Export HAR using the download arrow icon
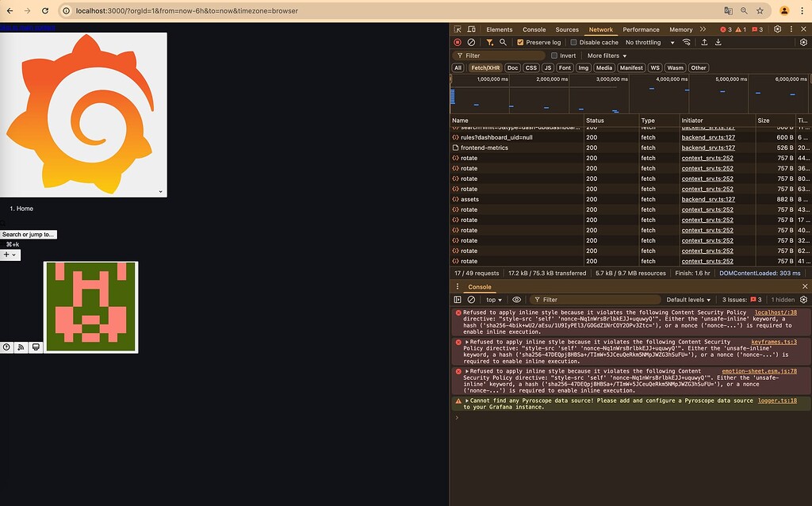812x506 pixels. (x=718, y=41)
